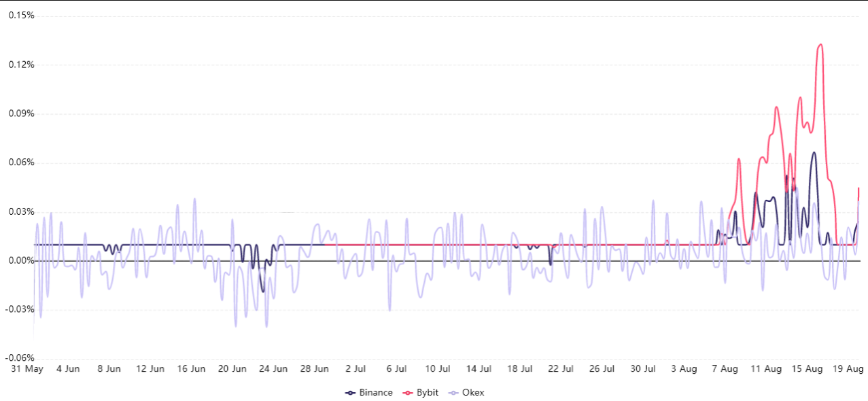Click the Okex legend line marker
The width and height of the screenshot is (868, 401).
[454, 393]
